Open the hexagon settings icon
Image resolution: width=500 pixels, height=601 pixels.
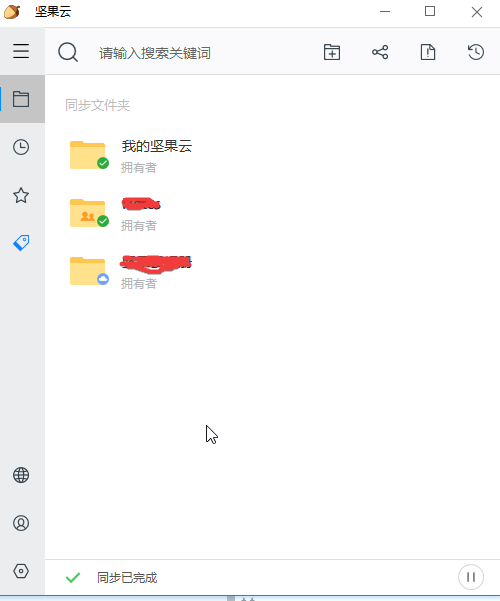21,571
